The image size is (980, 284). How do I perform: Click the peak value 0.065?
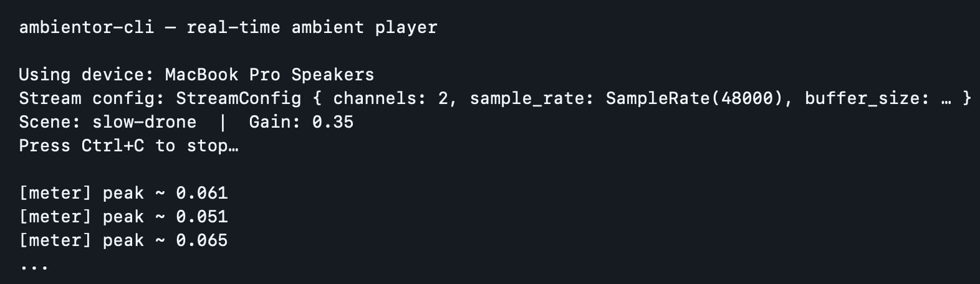click(x=202, y=240)
